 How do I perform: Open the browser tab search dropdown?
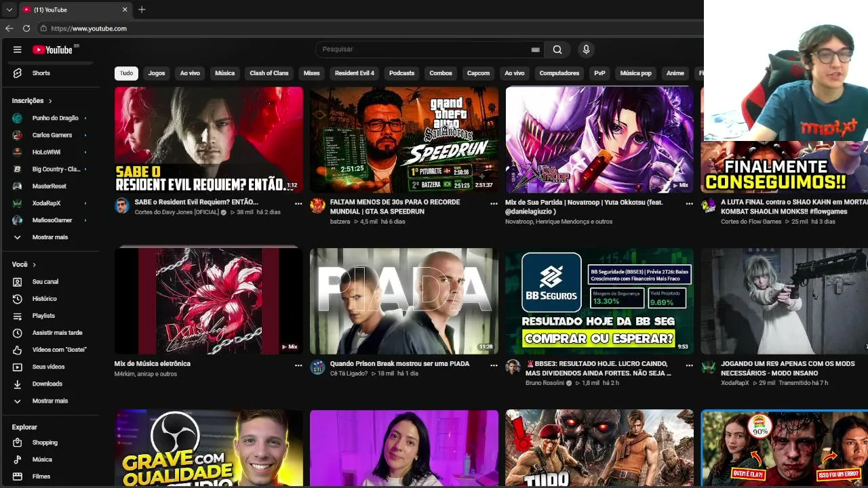[x=9, y=9]
